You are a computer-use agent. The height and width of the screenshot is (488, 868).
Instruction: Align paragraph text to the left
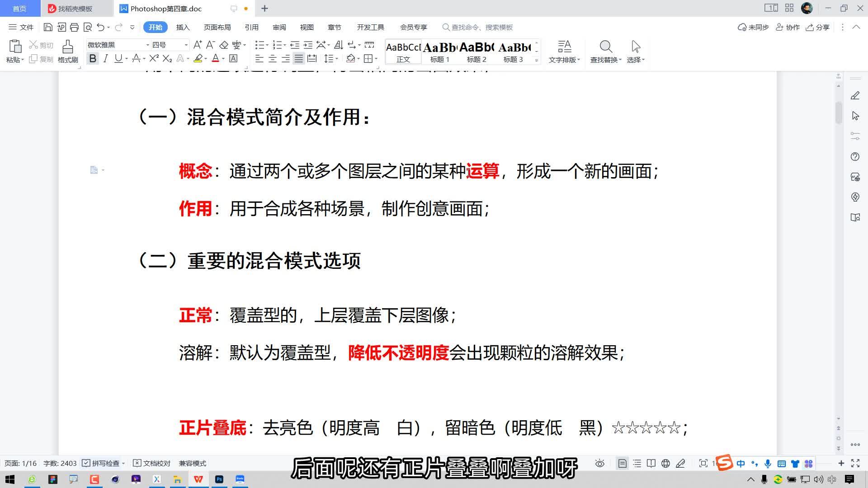pos(259,58)
